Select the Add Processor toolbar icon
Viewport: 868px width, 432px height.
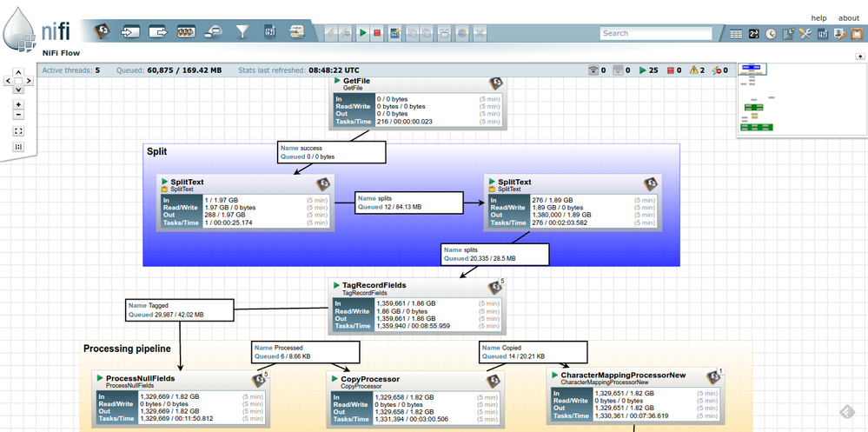tap(103, 32)
